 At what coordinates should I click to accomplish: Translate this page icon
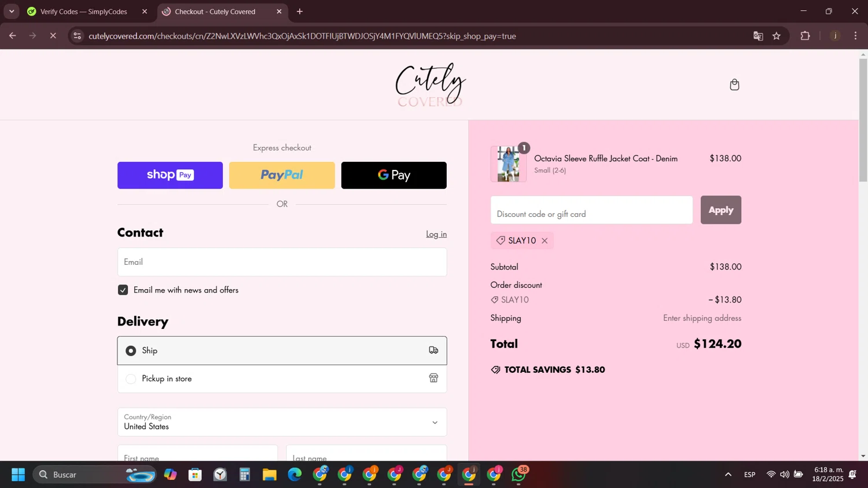[758, 36]
